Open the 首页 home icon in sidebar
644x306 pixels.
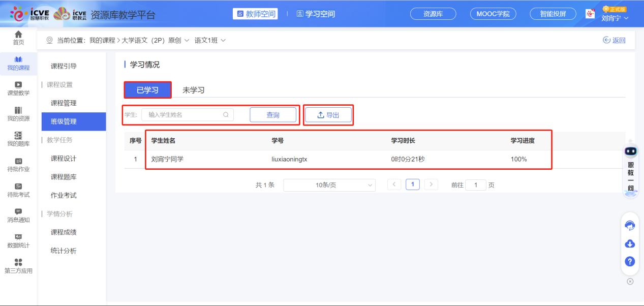pos(18,37)
